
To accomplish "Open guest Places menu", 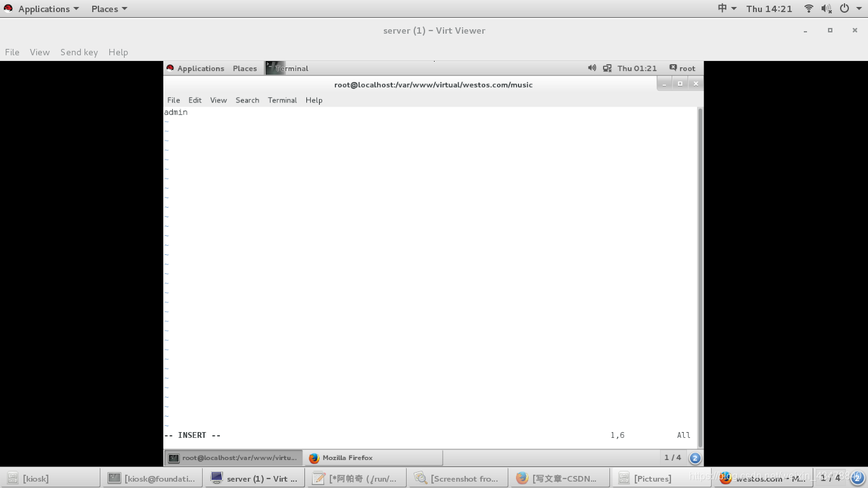I will [x=245, y=69].
